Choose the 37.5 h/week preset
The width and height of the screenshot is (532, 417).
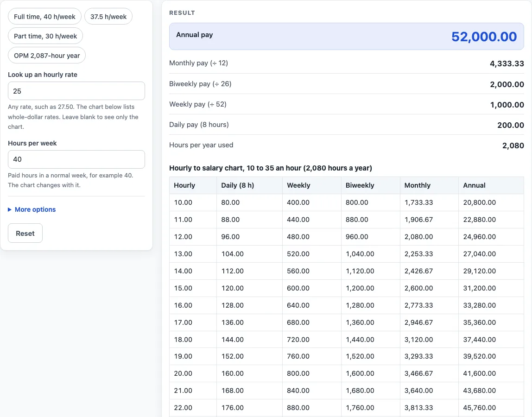pyautogui.click(x=108, y=17)
